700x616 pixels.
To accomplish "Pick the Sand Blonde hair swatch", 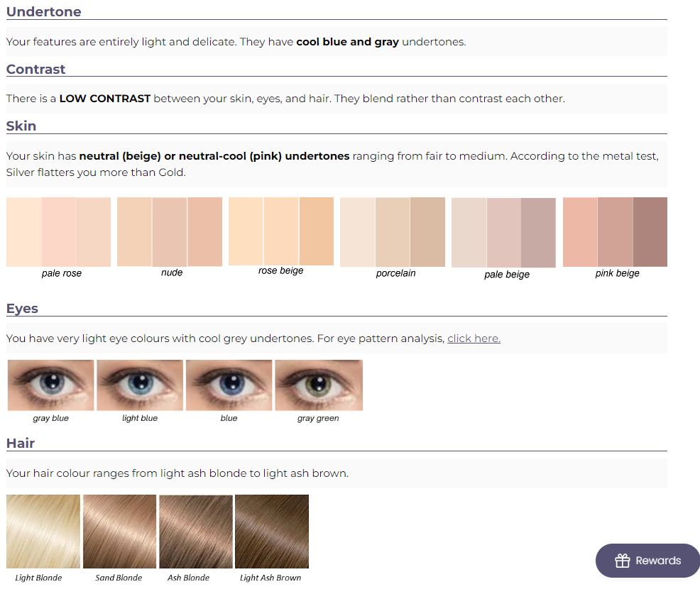I will pos(119,532).
